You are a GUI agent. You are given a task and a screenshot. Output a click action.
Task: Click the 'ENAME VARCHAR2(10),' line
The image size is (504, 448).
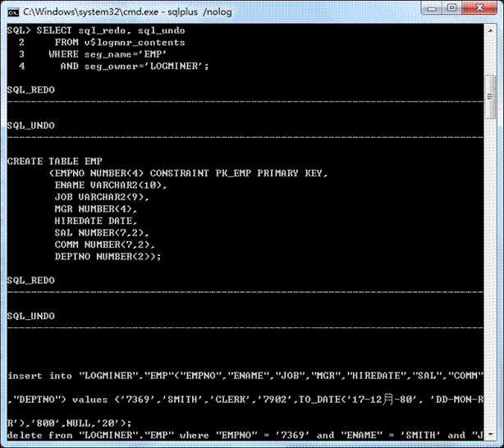click(x=111, y=185)
